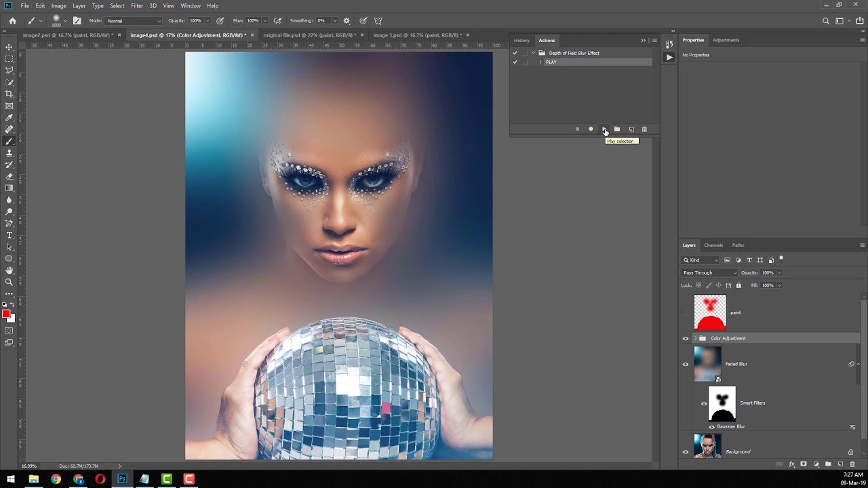Expand the PLAY action steps
Viewport: 868px width, 488px height.
click(540, 62)
